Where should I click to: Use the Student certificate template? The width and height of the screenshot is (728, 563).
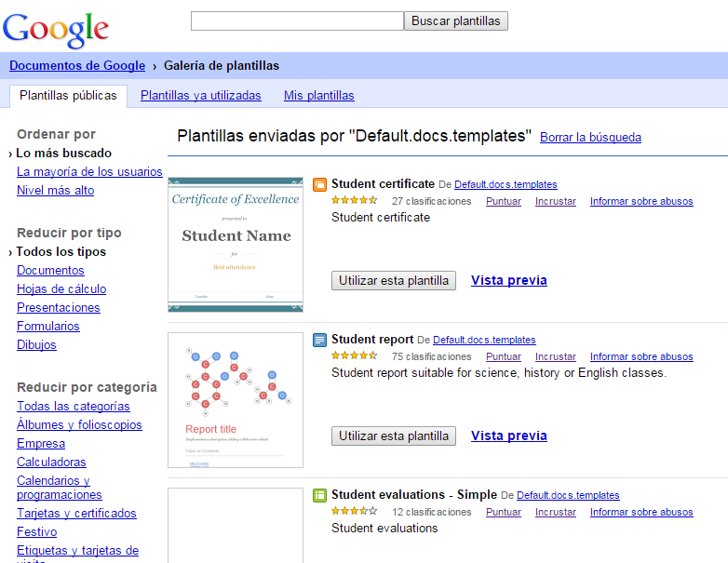tap(394, 280)
